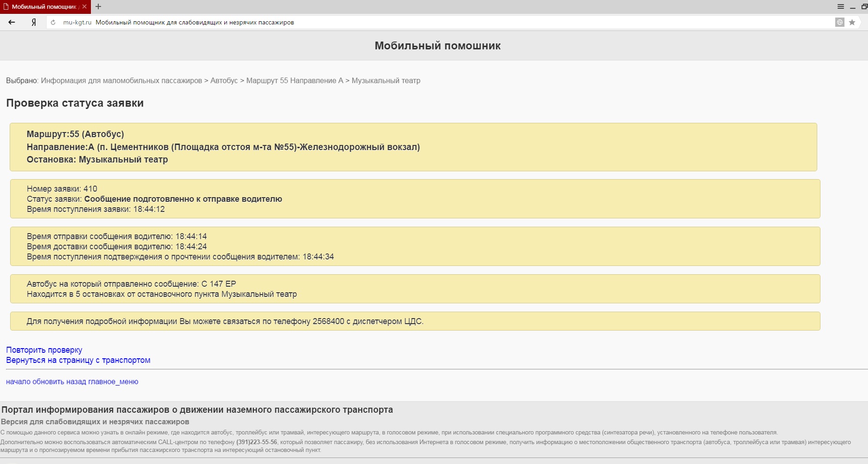The width and height of the screenshot is (868, 464).
Task: Restore down the browser window
Action: tap(864, 6)
